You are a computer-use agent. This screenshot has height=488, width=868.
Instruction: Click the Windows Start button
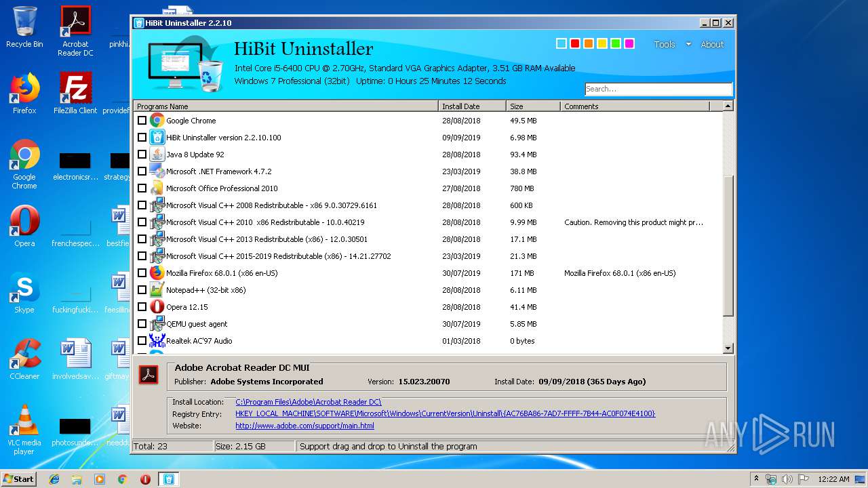click(19, 479)
